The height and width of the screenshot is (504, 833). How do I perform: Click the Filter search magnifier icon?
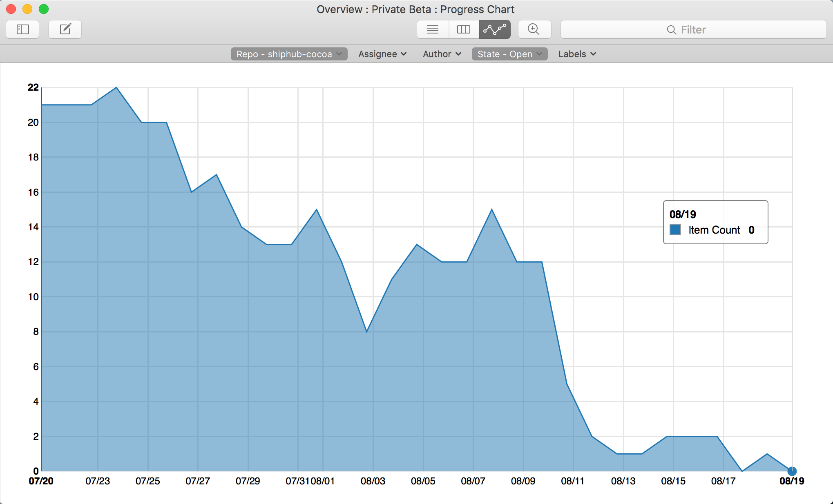click(671, 30)
